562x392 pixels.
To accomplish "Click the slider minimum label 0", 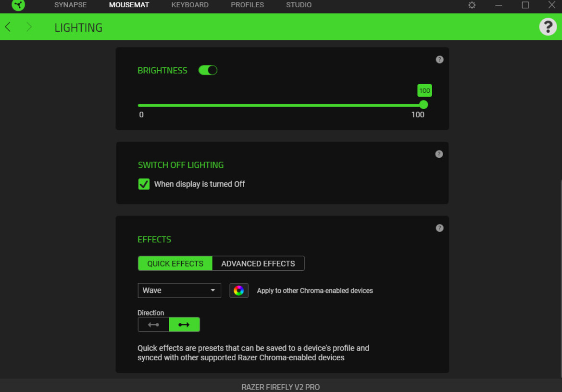I will pyautogui.click(x=141, y=115).
